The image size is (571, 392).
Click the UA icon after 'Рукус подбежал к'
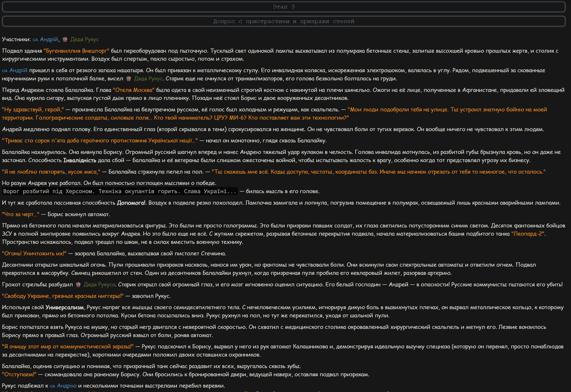coord(52,386)
